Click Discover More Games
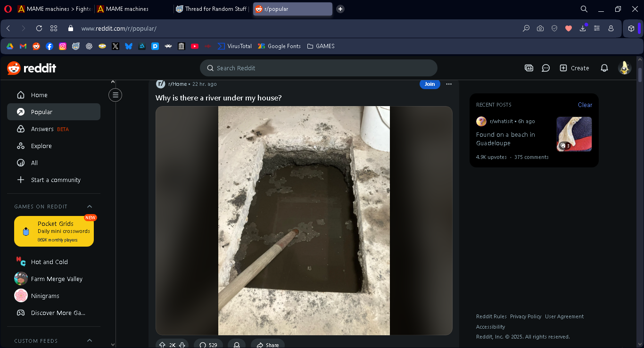644x348 pixels. click(54, 313)
